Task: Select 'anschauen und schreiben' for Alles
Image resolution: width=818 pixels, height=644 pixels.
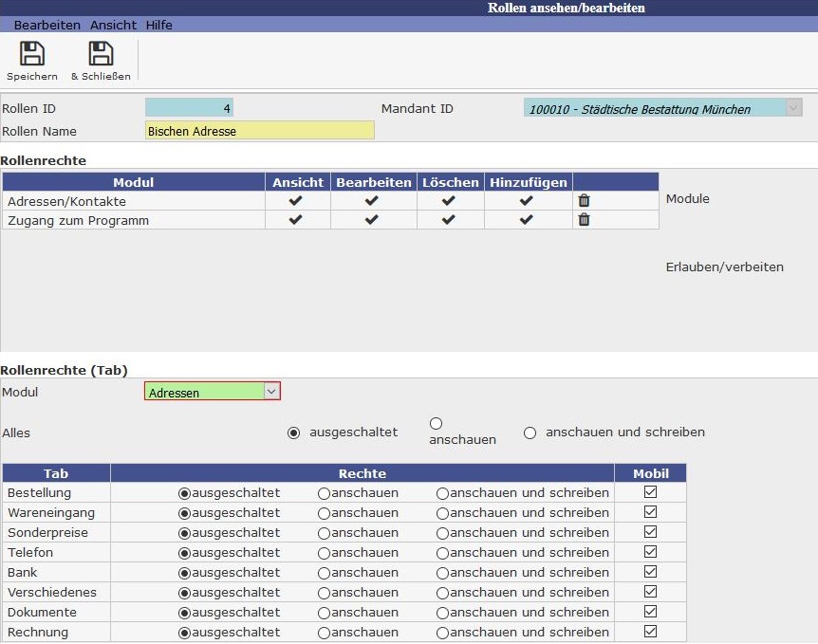Action: point(530,432)
